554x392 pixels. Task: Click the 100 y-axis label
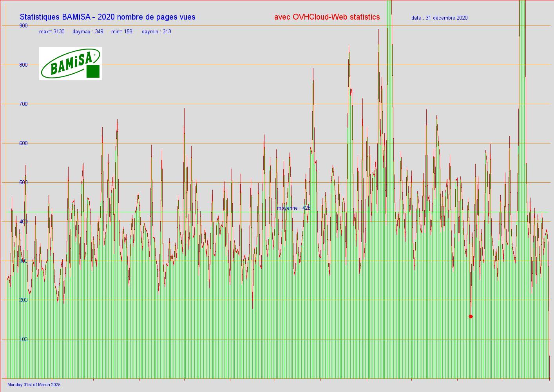point(24,339)
